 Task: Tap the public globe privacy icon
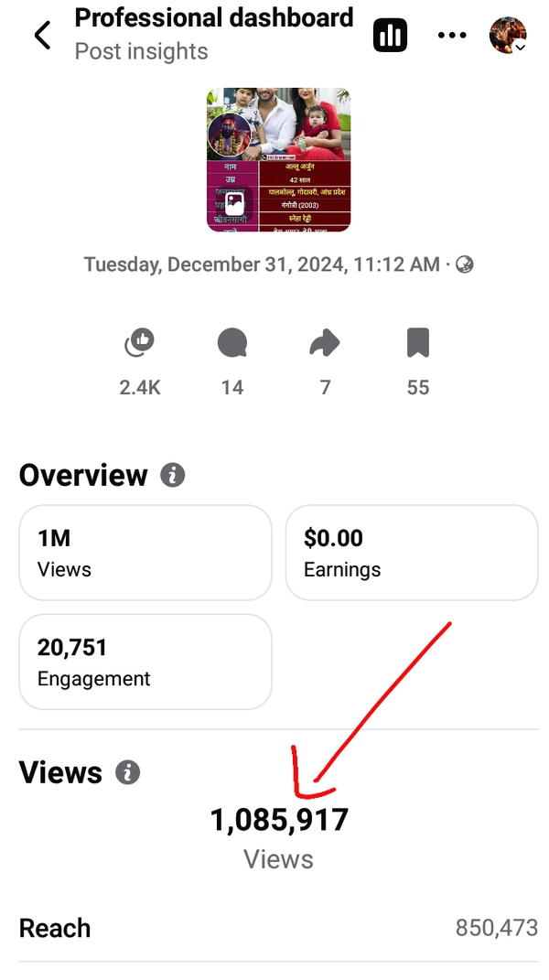point(465,264)
